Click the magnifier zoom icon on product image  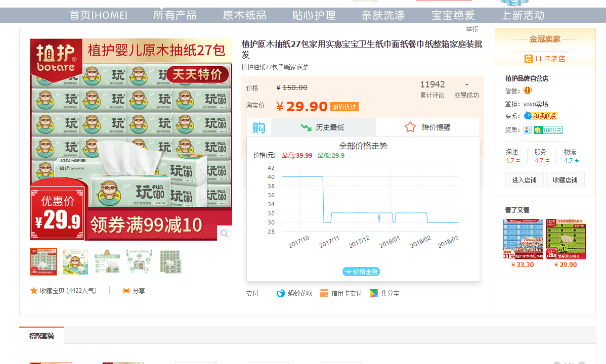(225, 233)
